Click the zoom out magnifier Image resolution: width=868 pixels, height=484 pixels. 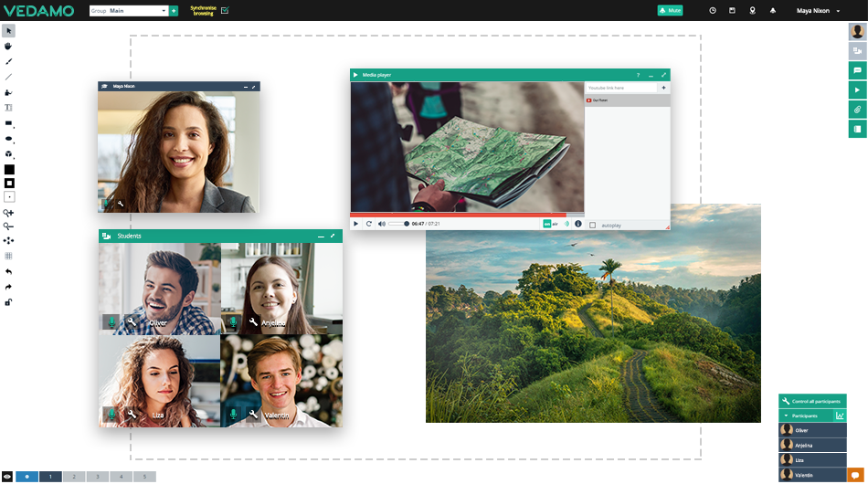(x=8, y=226)
